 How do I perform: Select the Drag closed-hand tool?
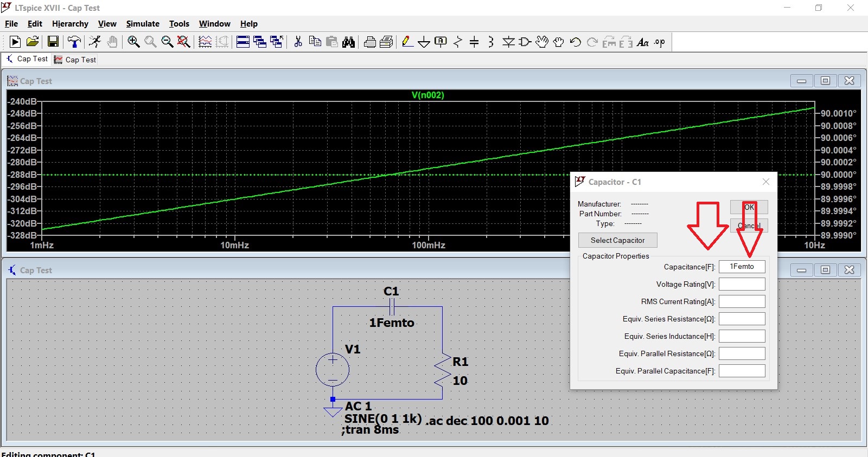point(559,42)
